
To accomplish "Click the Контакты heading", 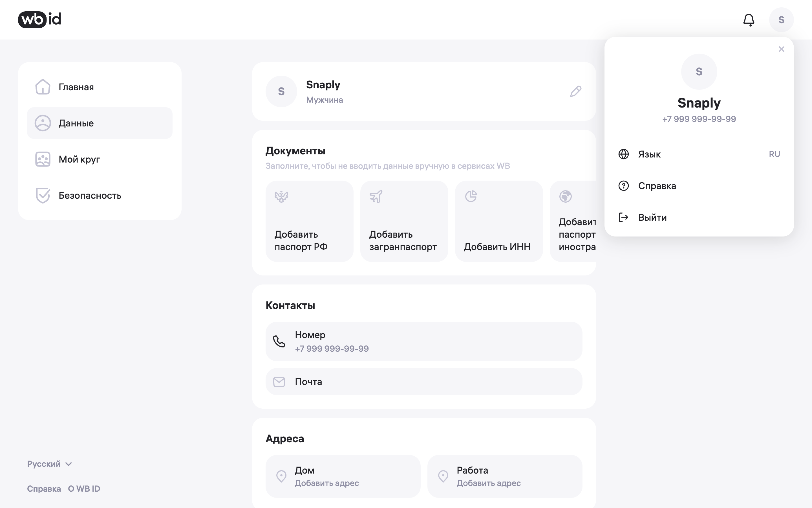I will pyautogui.click(x=290, y=305).
